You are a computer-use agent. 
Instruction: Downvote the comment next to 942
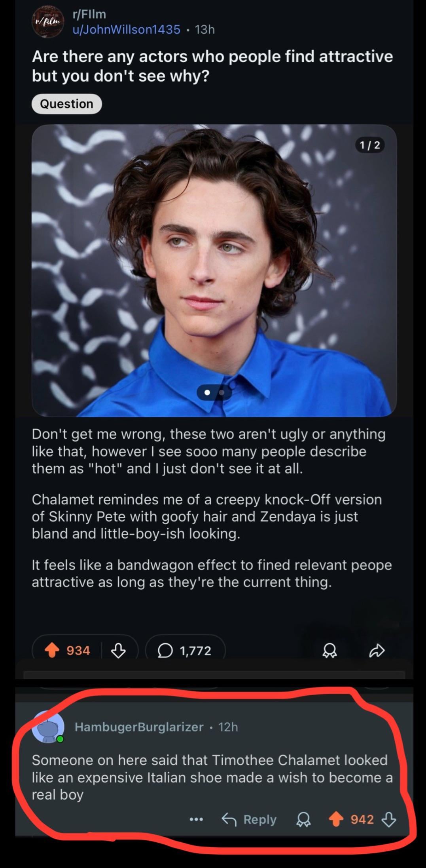(388, 819)
